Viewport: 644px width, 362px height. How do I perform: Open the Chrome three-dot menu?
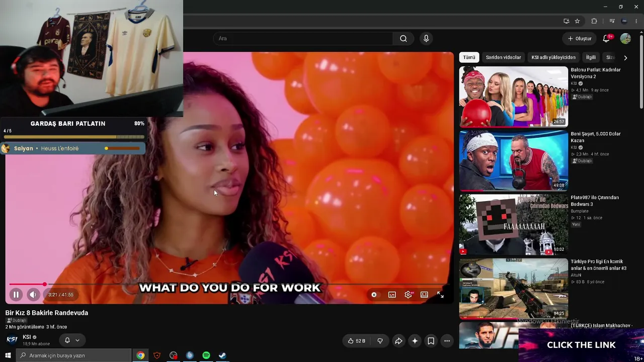636,21
